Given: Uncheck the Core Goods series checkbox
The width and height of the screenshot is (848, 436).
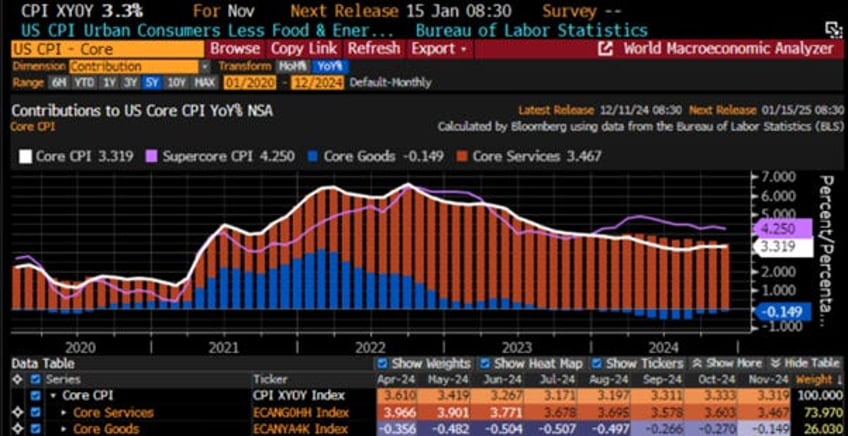Looking at the screenshot, I should [x=36, y=429].
